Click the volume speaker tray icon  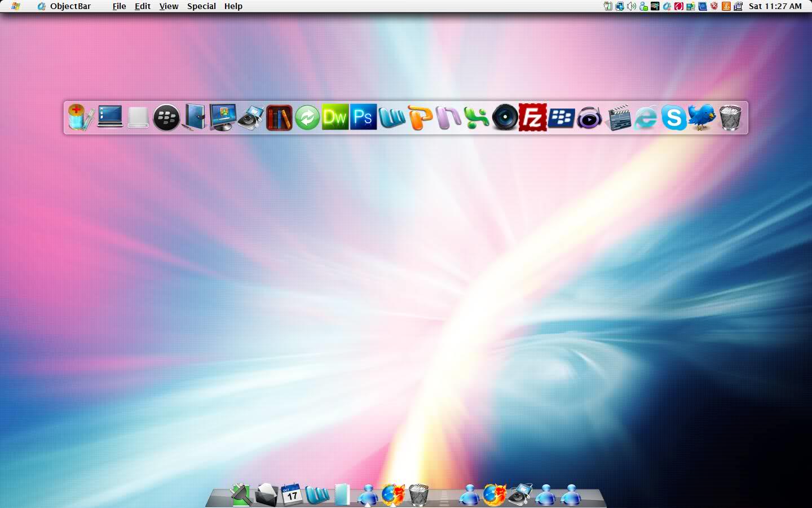632,6
